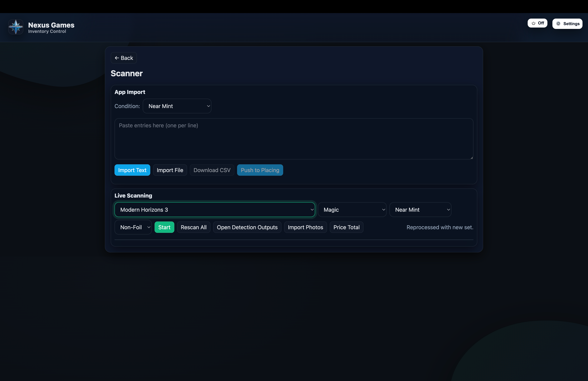The height and width of the screenshot is (381, 588).
Task: Go back using the Back arrow
Action: [124, 58]
